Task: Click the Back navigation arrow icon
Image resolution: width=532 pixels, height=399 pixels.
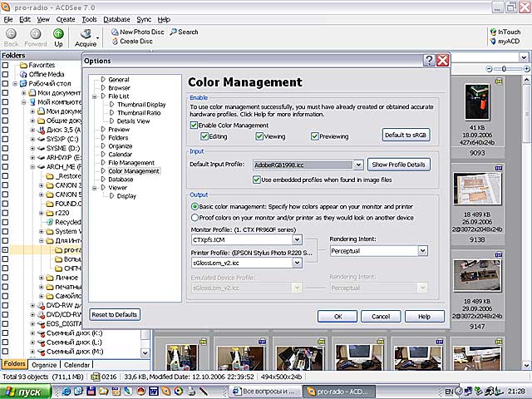Action: tap(11, 33)
